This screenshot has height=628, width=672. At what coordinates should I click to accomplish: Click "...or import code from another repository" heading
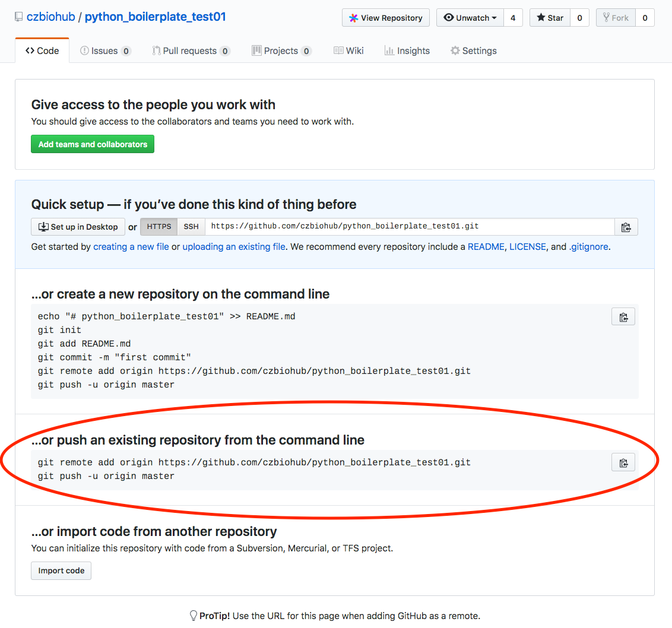[154, 532]
